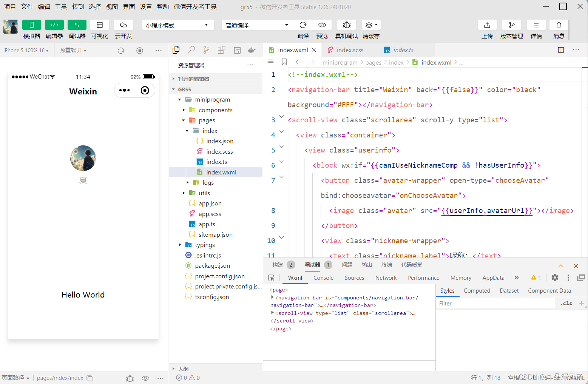Open devtools settings gear icon
This screenshot has height=384, width=588.
coord(555,278)
